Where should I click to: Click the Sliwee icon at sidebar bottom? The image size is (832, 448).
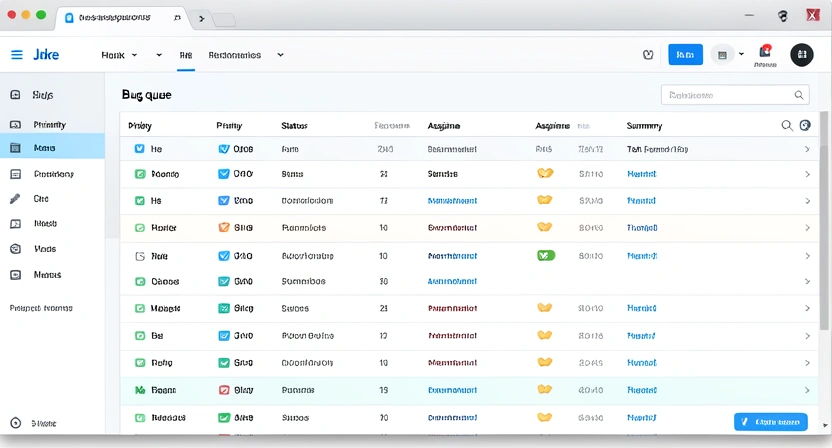(15, 423)
